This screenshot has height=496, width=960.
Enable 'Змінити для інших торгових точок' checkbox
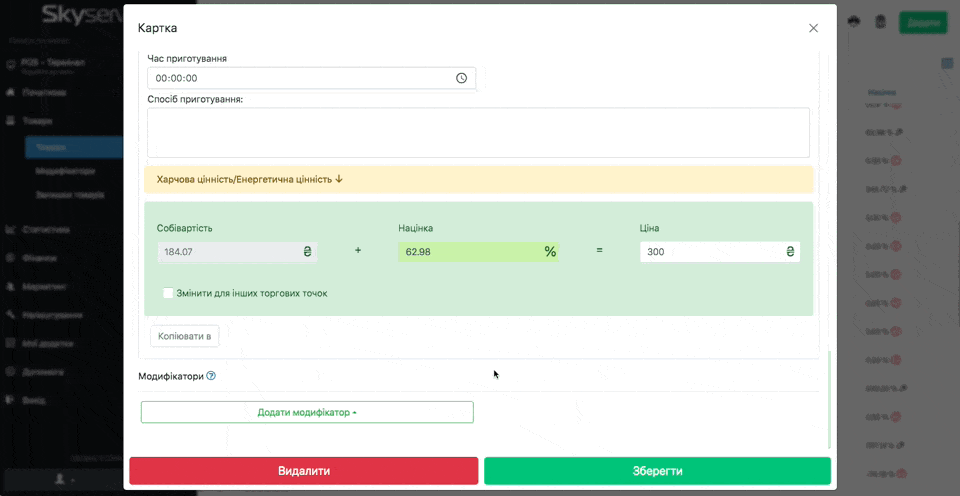(168, 293)
